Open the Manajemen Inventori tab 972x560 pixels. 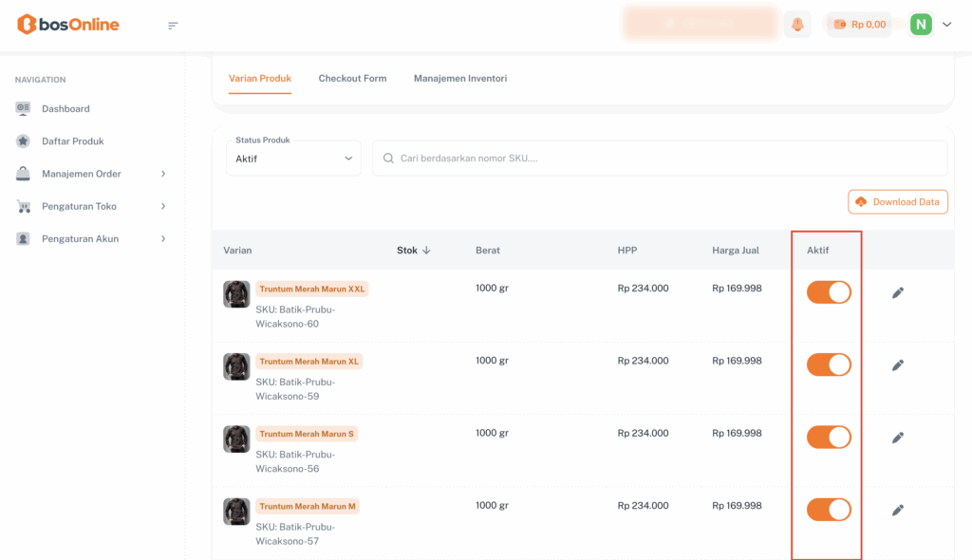tap(460, 78)
